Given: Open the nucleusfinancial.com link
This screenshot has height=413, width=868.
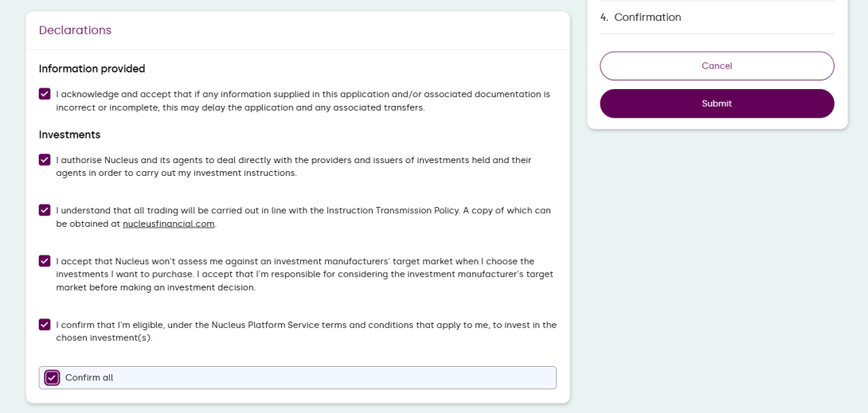Looking at the screenshot, I should [x=169, y=224].
